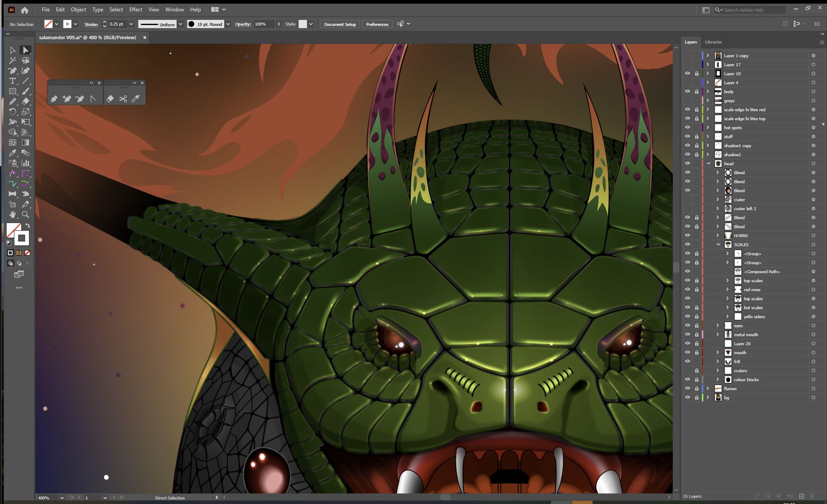Pick Add Anchor Point tool in floating panel
The image size is (827, 504).
coord(67,99)
